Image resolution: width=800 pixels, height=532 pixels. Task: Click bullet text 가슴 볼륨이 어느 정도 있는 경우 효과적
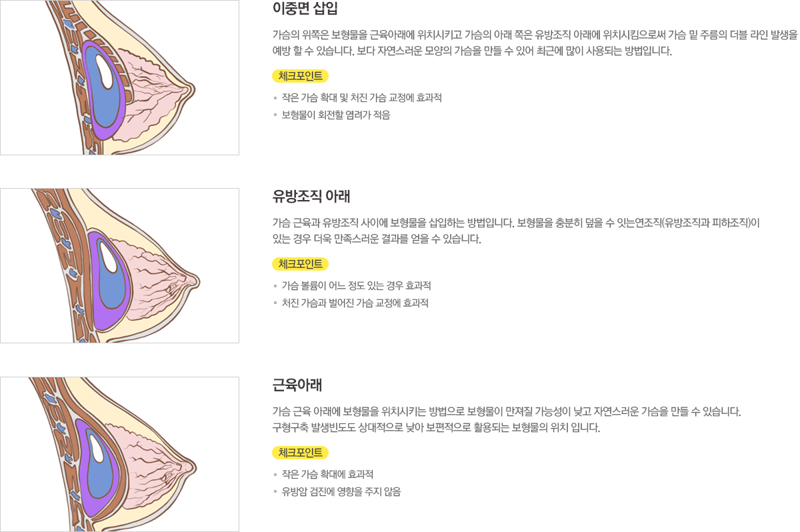(356, 285)
